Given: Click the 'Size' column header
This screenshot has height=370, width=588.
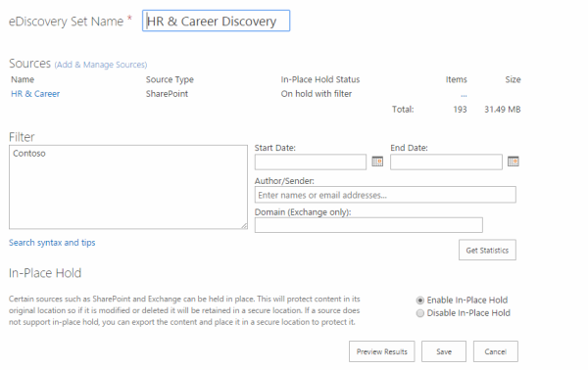Looking at the screenshot, I should click(513, 79).
